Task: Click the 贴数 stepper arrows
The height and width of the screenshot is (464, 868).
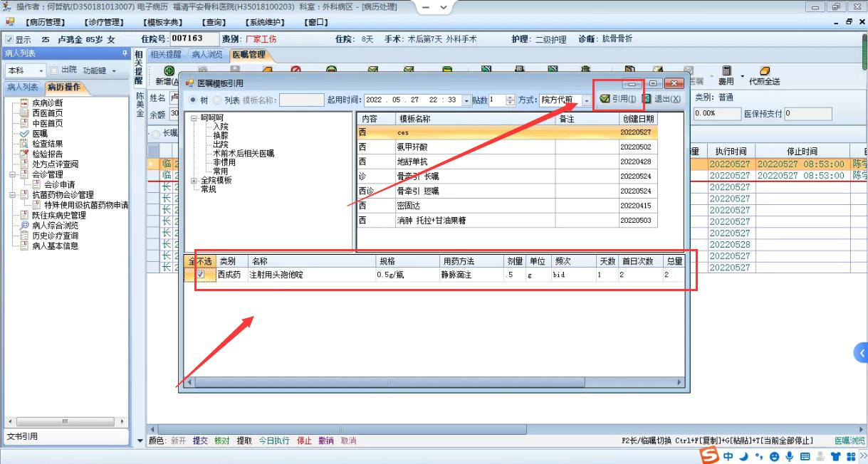Action: [x=510, y=100]
